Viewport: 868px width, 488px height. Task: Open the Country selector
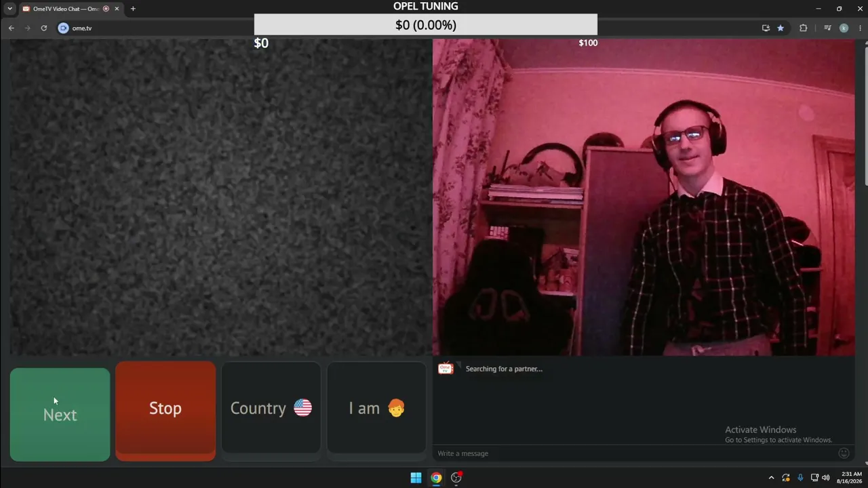(271, 408)
